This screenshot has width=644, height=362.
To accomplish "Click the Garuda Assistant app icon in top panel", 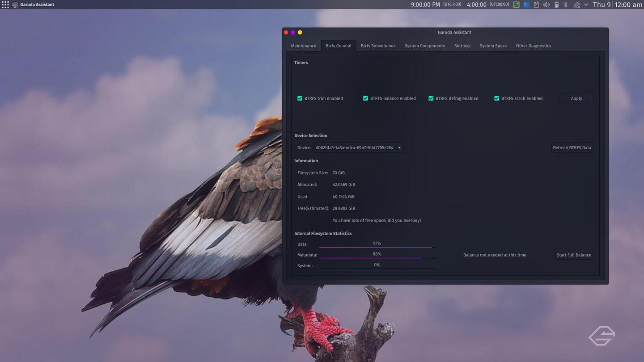I will (x=15, y=4).
